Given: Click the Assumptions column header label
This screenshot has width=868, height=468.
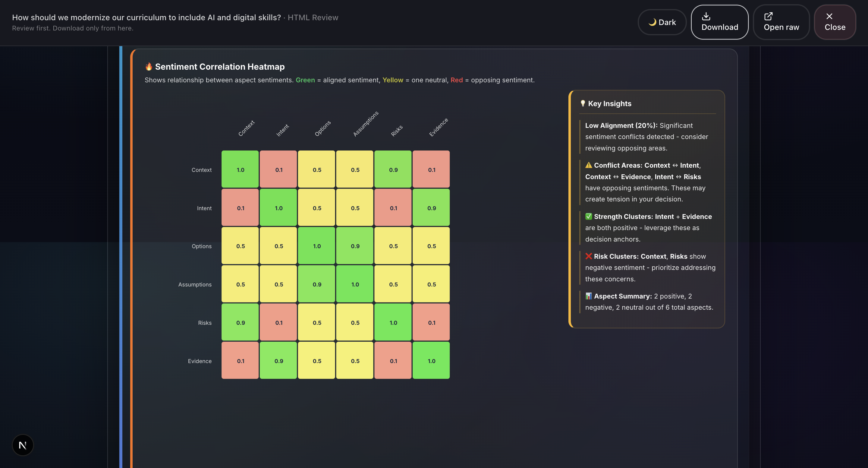Looking at the screenshot, I should pyautogui.click(x=366, y=124).
